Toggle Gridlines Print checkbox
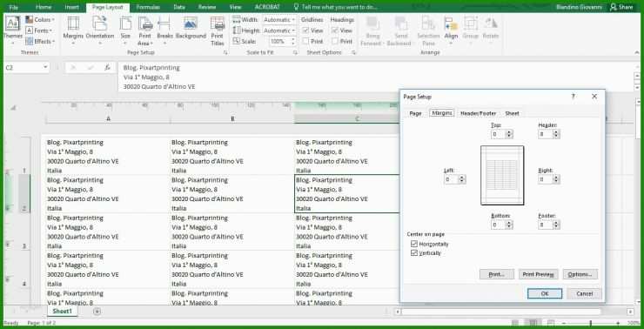The image size is (644, 329). coord(305,41)
